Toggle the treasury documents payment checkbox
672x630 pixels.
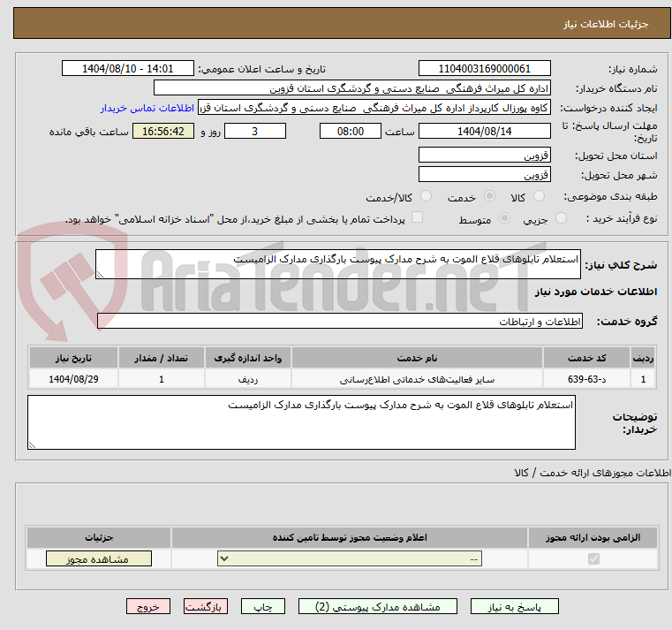point(418,217)
